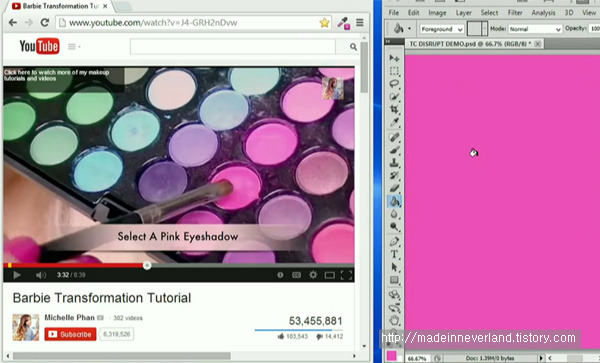This screenshot has height=363, width=600.
Task: Go back in Chrome
Action: 13,23
